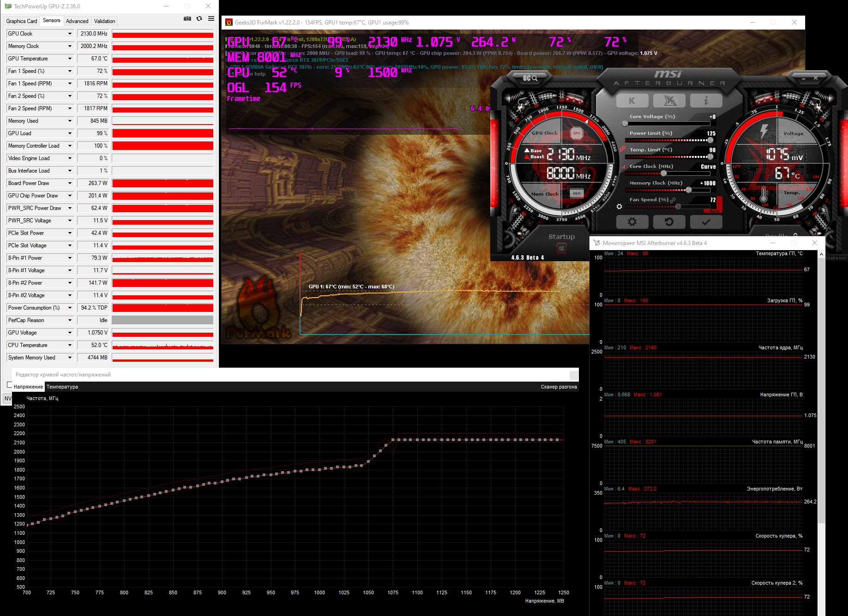This screenshot has height=616, width=848.
Task: Click the Afterburner jet plane logo button
Action: [669, 101]
